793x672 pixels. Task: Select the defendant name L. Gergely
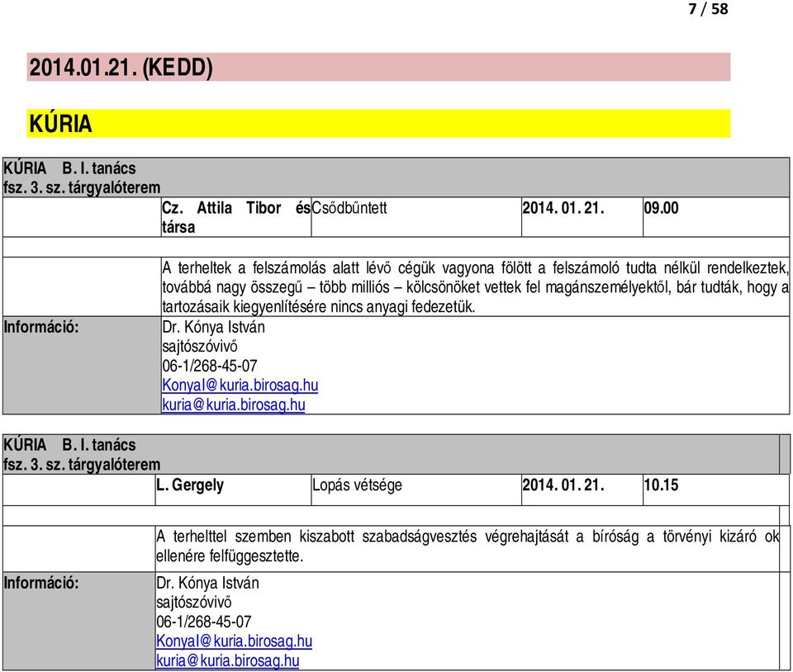click(x=190, y=485)
